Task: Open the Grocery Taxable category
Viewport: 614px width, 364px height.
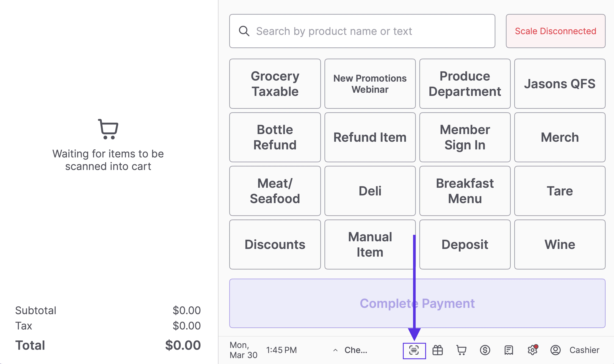Action: click(275, 84)
